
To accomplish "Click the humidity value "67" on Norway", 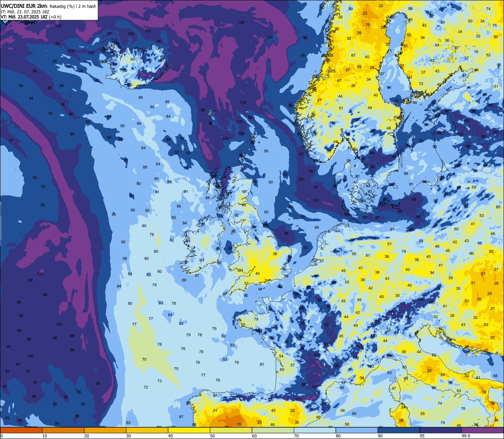I will [x=339, y=81].
